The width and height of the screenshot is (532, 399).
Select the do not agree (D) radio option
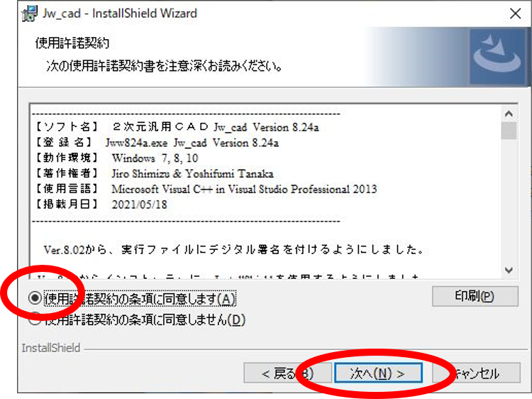35,319
